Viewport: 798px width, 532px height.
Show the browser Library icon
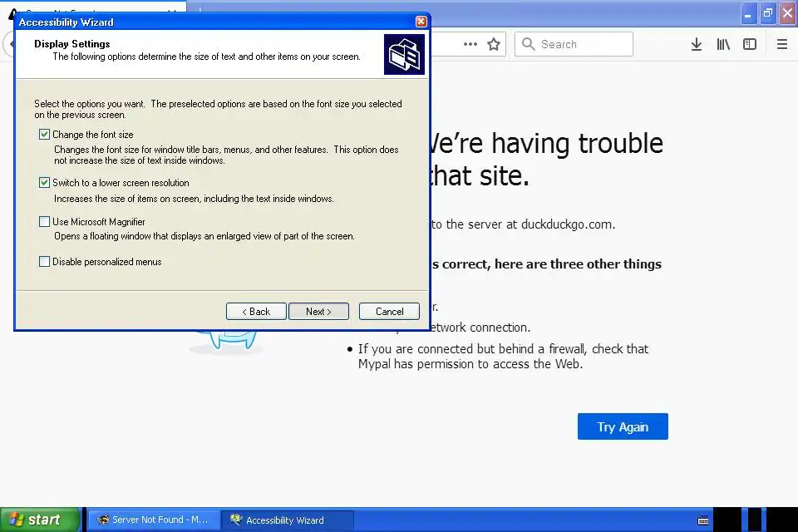723,44
